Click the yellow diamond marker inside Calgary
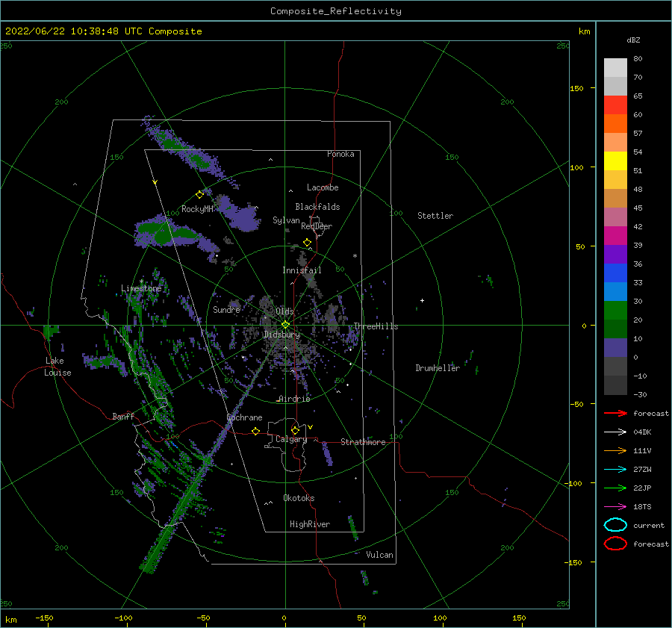The width and height of the screenshot is (672, 628). coord(295,430)
